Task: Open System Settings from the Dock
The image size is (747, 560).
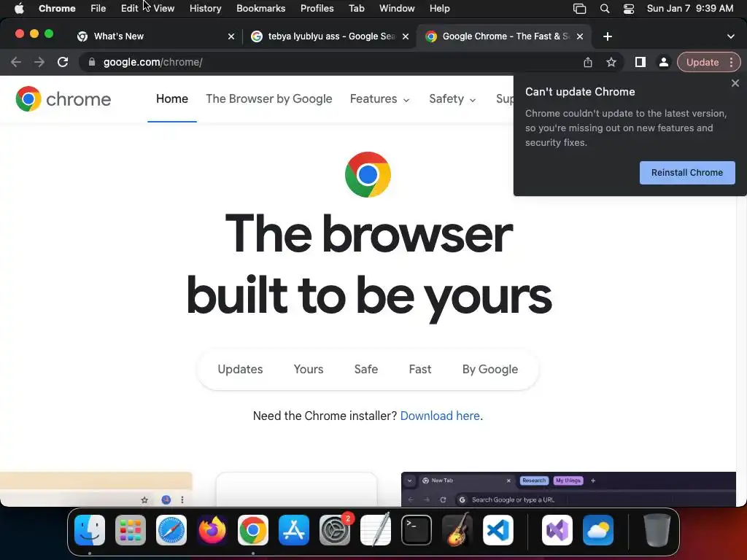Action: click(334, 530)
